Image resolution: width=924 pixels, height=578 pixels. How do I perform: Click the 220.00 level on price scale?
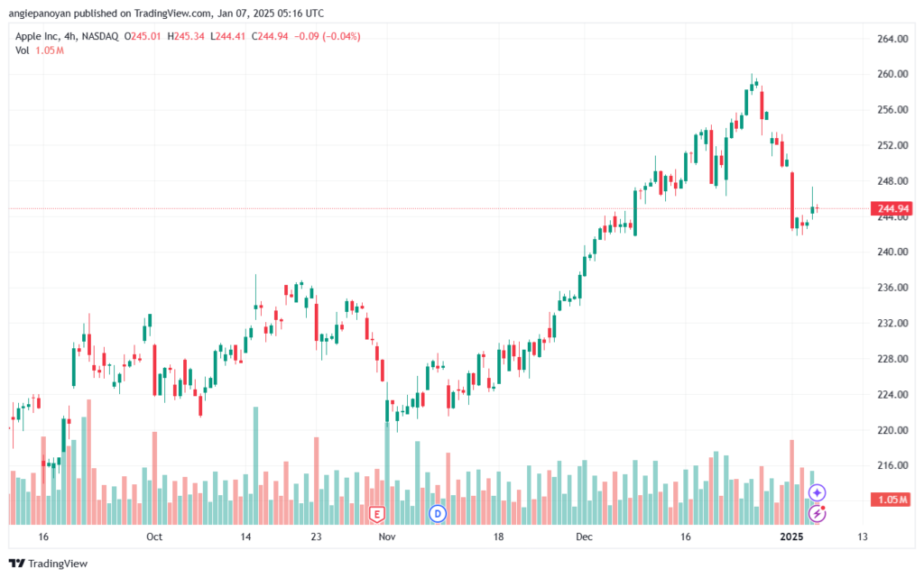[892, 430]
